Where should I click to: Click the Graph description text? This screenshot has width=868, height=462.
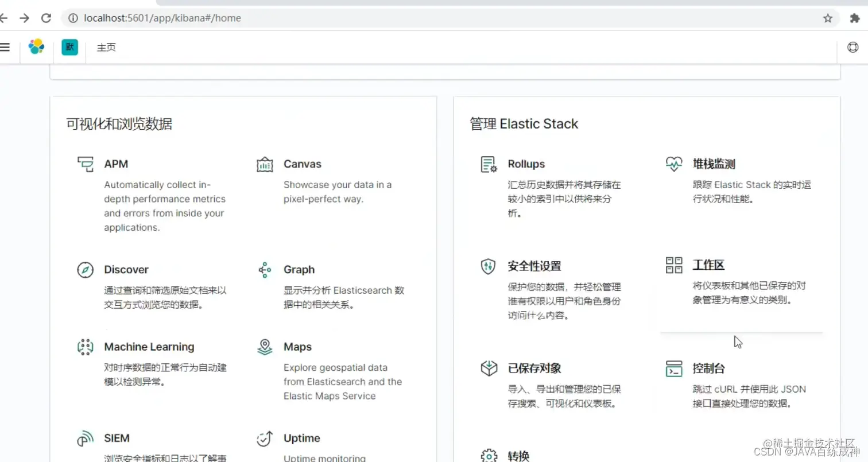344,297
